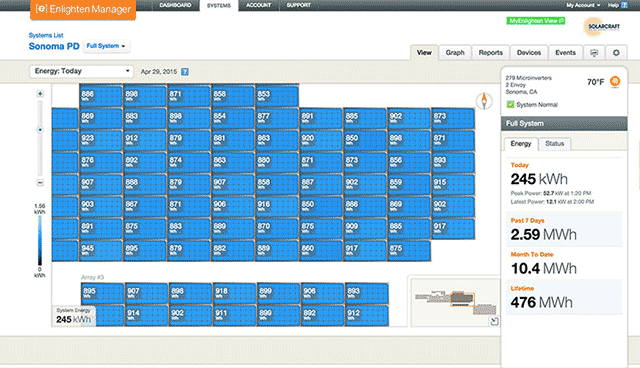Click the Apr 29, 2015 date text
The image size is (640, 368).
(158, 72)
